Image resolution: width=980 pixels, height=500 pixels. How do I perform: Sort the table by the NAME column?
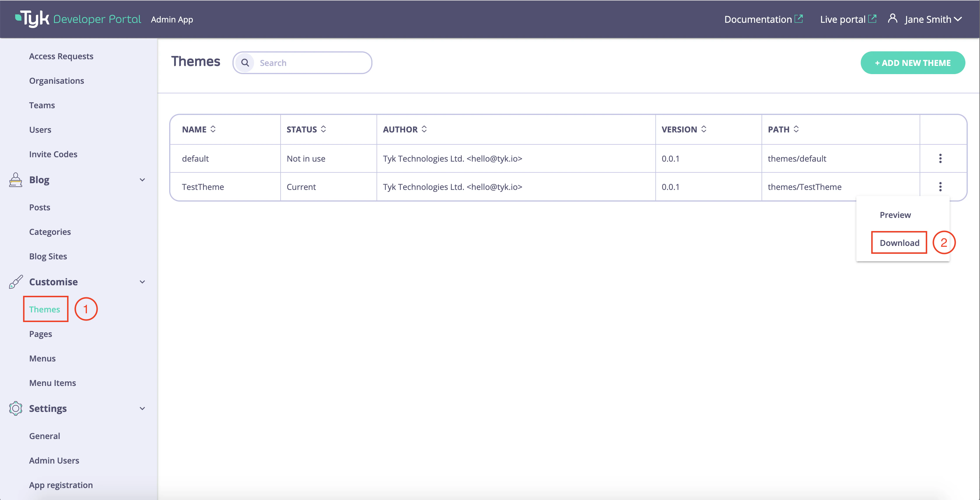pyautogui.click(x=213, y=129)
